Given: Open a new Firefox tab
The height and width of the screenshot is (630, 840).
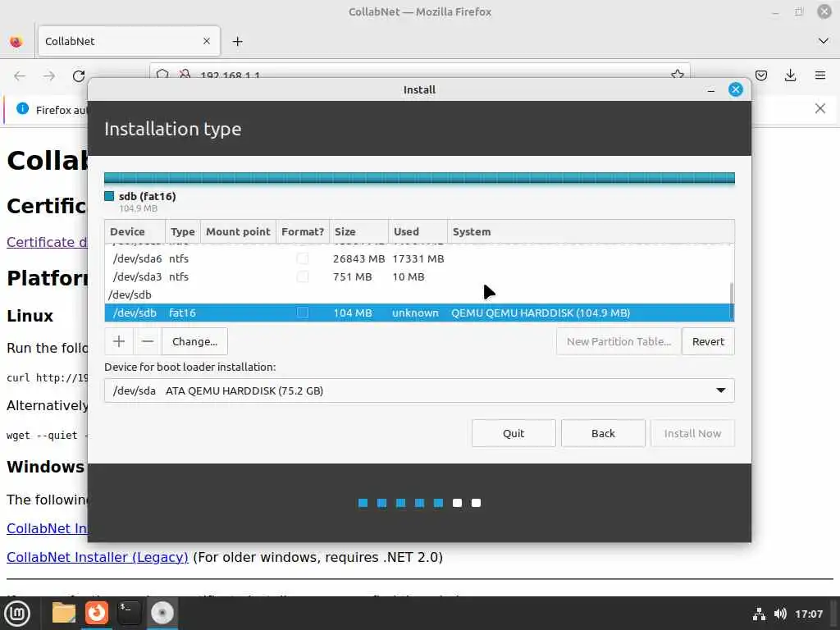Looking at the screenshot, I should pyautogui.click(x=237, y=41).
